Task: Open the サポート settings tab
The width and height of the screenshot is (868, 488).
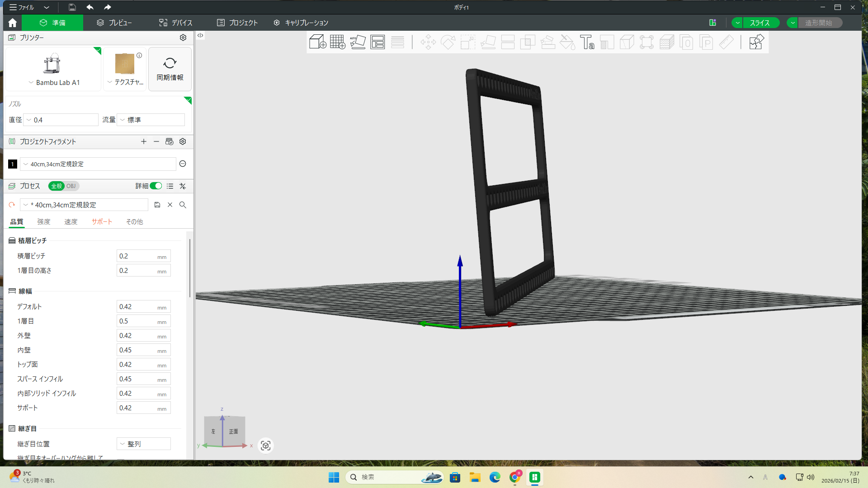Action: [102, 221]
